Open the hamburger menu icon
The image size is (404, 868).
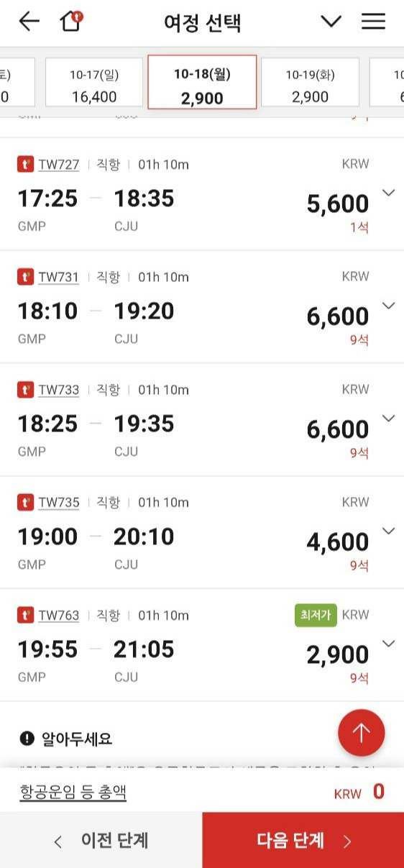(x=373, y=22)
